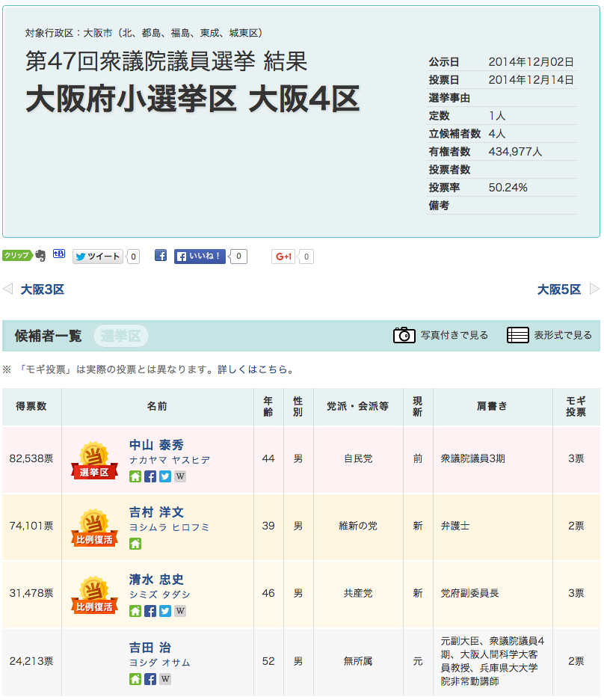Click the G+1 button
Image resolution: width=604 pixels, height=700 pixels.
pos(284,257)
